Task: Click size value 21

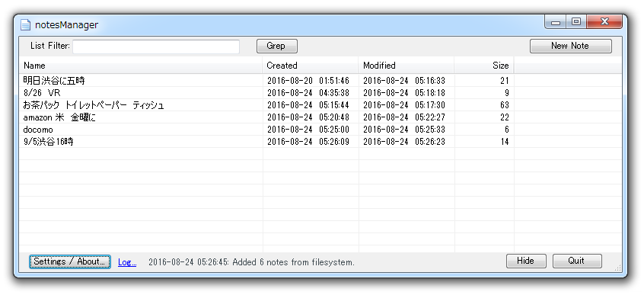Action: pos(505,81)
